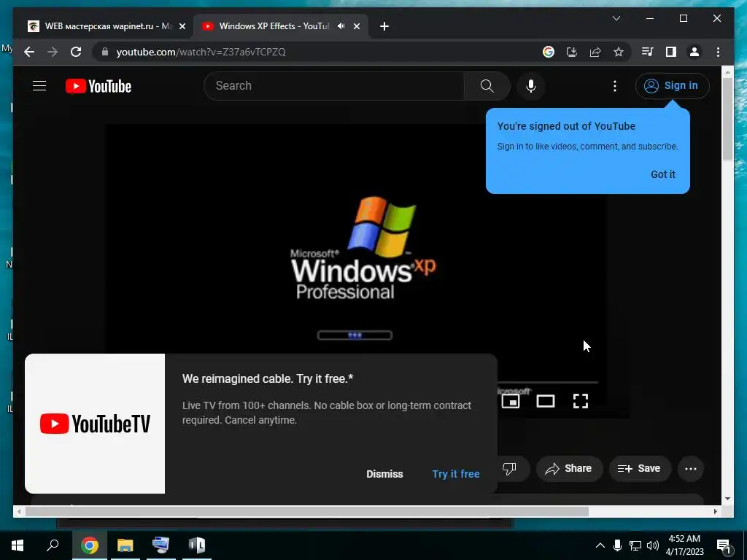Select the Windows XP Effects YouTube tab
This screenshot has width=747, height=560.
coord(274,26)
